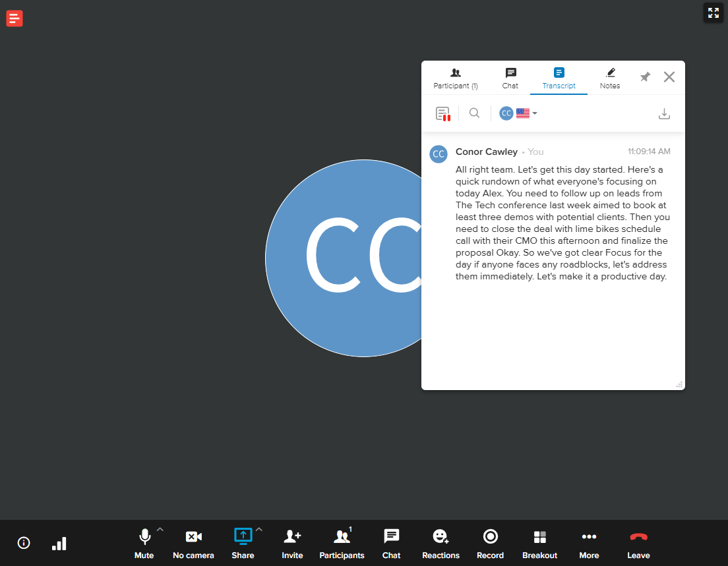
Task: Search within the transcript
Action: click(x=474, y=113)
